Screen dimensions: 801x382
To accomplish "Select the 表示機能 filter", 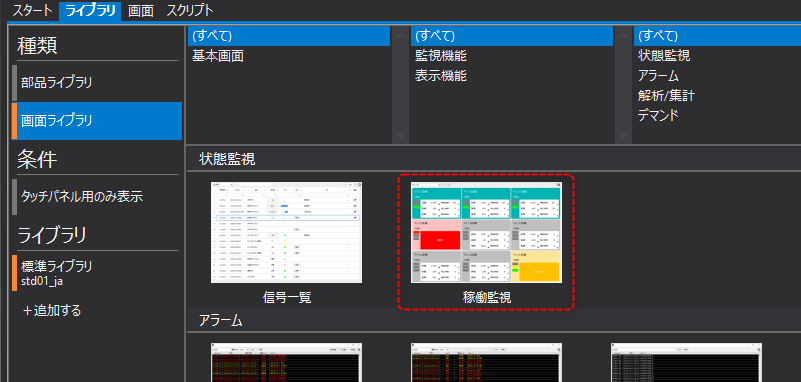I will (512, 76).
